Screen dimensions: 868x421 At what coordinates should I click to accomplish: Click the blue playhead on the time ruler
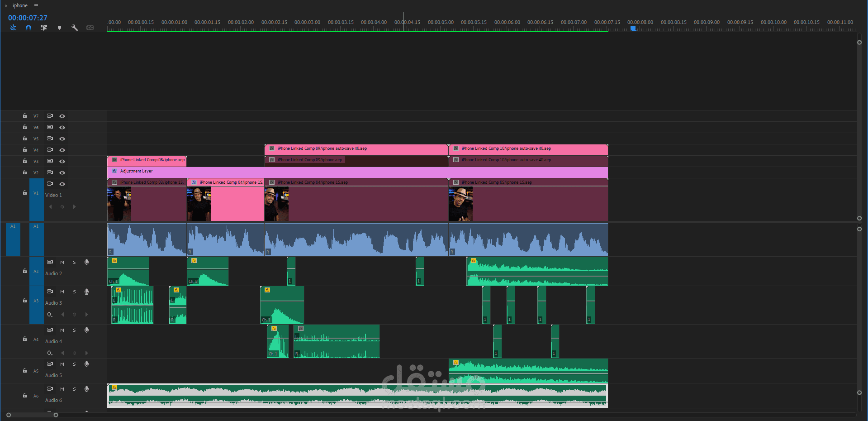[633, 29]
